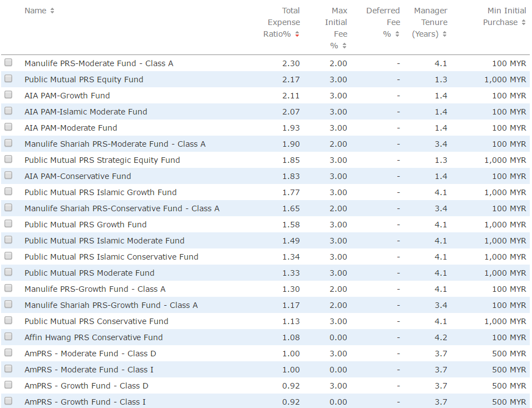This screenshot has width=532, height=408.
Task: Tick checkbox for Public Mutual PRS Equity Fund
Action: pyautogui.click(x=8, y=78)
